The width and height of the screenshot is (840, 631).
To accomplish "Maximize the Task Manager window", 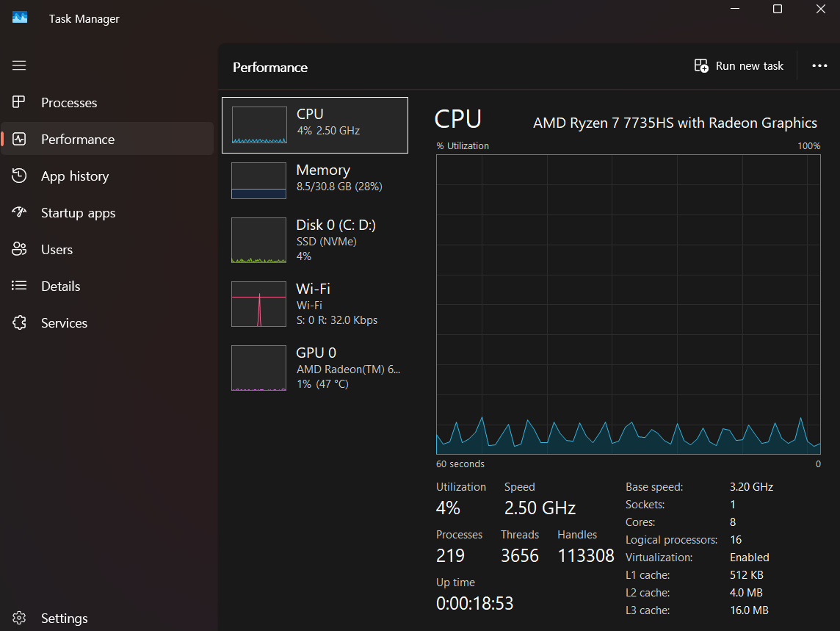I will tap(778, 9).
